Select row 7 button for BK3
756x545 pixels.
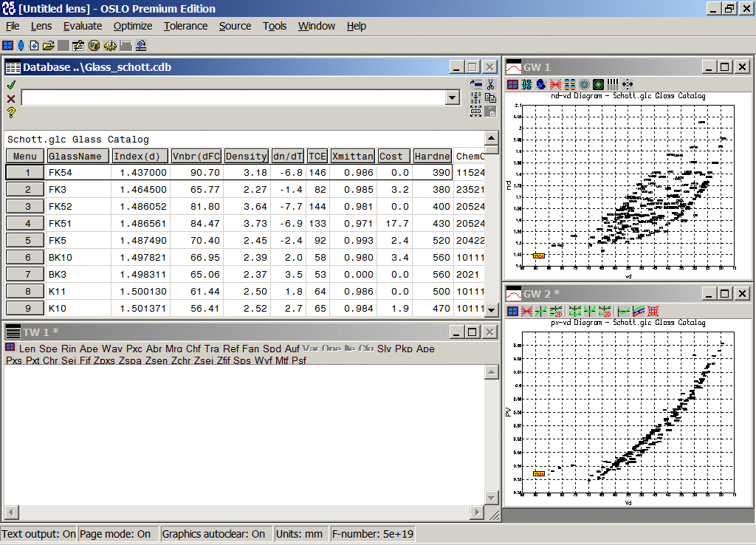click(25, 275)
